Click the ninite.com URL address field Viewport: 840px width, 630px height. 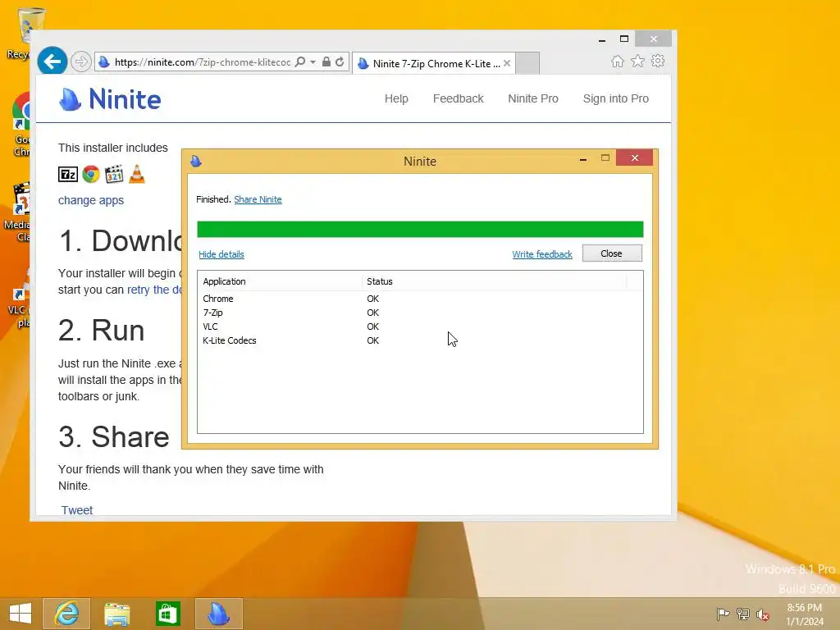[202, 62]
